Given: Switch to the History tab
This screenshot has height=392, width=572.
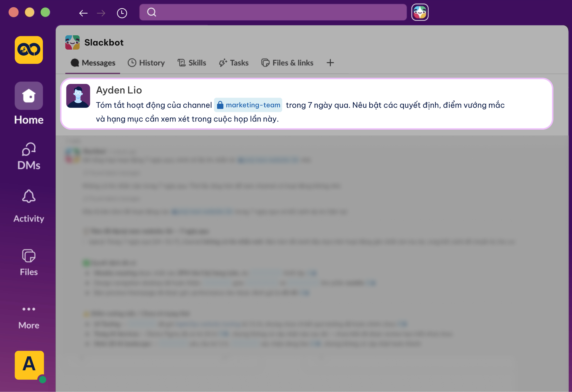Looking at the screenshot, I should click(146, 63).
